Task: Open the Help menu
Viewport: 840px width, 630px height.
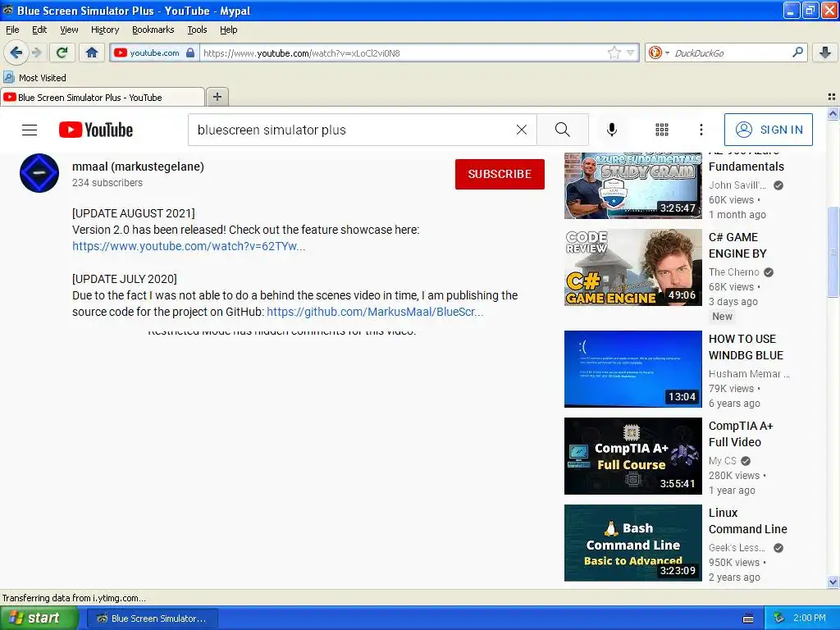Action: pos(229,30)
